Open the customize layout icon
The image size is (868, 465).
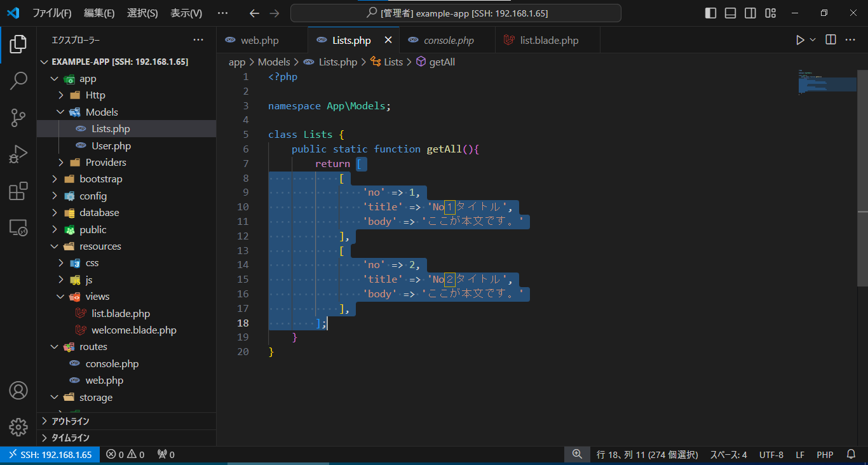click(770, 13)
